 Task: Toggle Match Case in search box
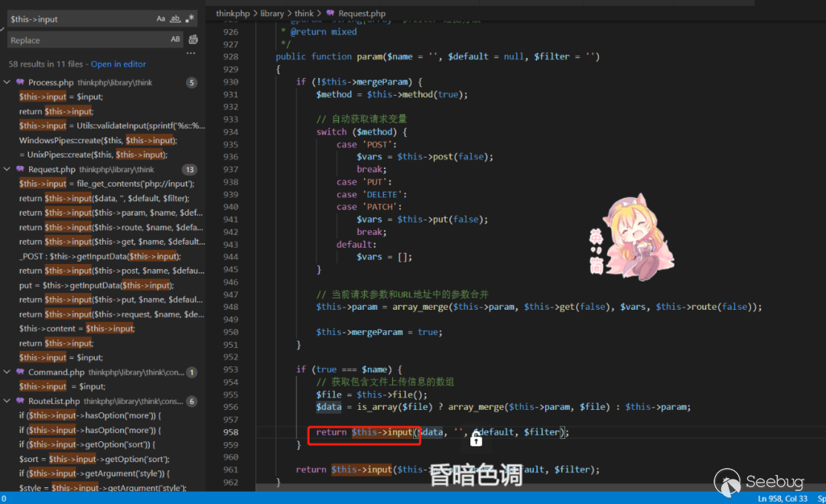pyautogui.click(x=161, y=18)
